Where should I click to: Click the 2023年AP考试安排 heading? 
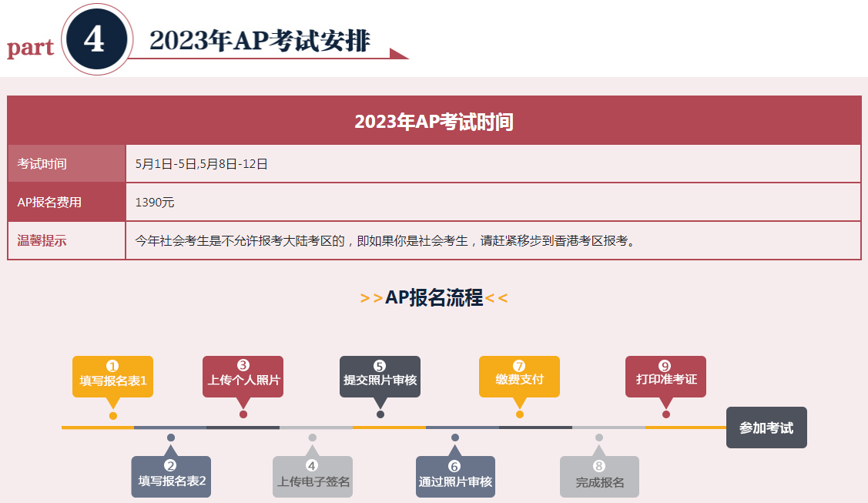pos(260,40)
